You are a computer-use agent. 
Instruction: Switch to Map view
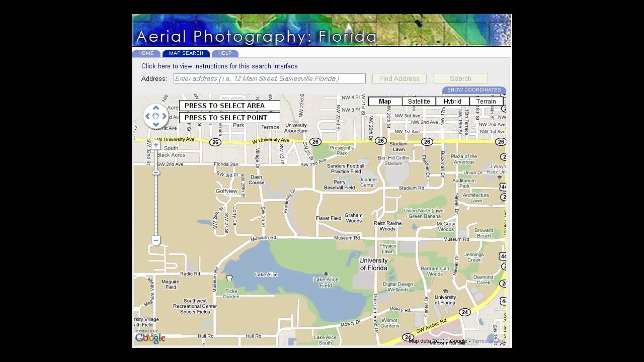[385, 102]
